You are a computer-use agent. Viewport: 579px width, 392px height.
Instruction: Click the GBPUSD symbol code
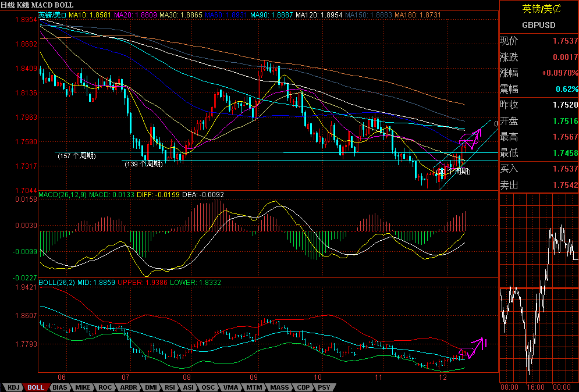coord(539,25)
